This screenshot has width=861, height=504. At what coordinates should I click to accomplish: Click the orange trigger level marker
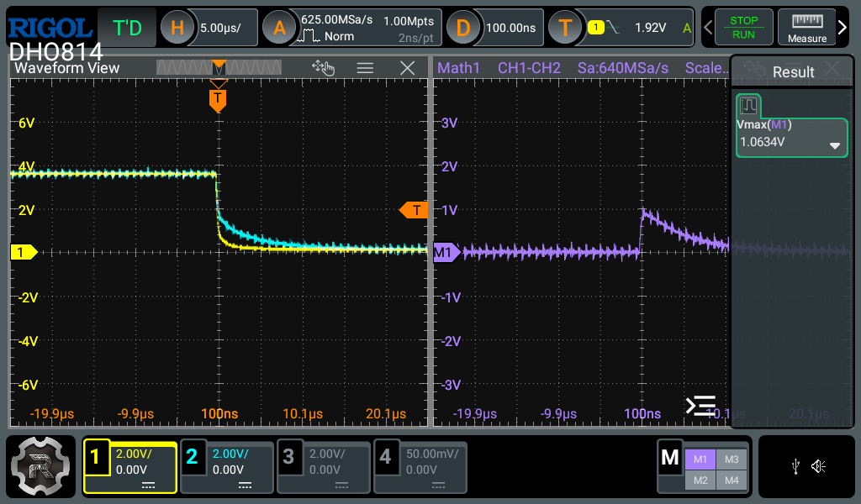[414, 209]
